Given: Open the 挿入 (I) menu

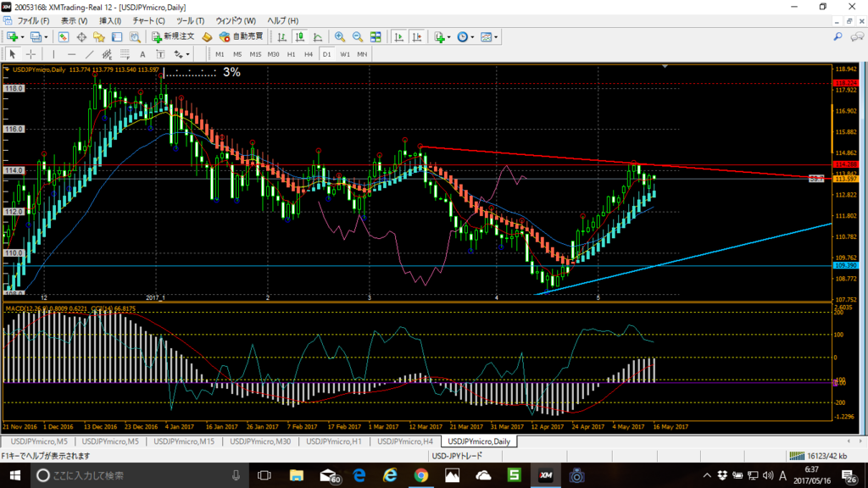Looking at the screenshot, I should coord(110,21).
